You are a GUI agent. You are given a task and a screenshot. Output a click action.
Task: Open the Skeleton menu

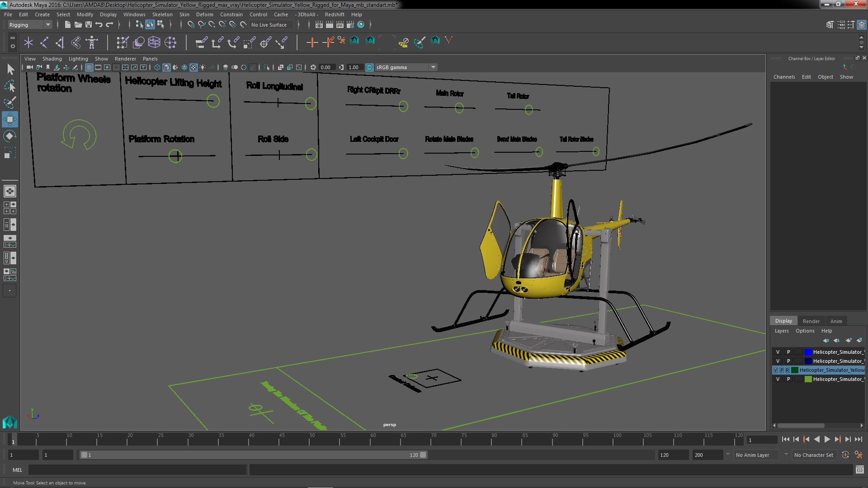coord(162,14)
